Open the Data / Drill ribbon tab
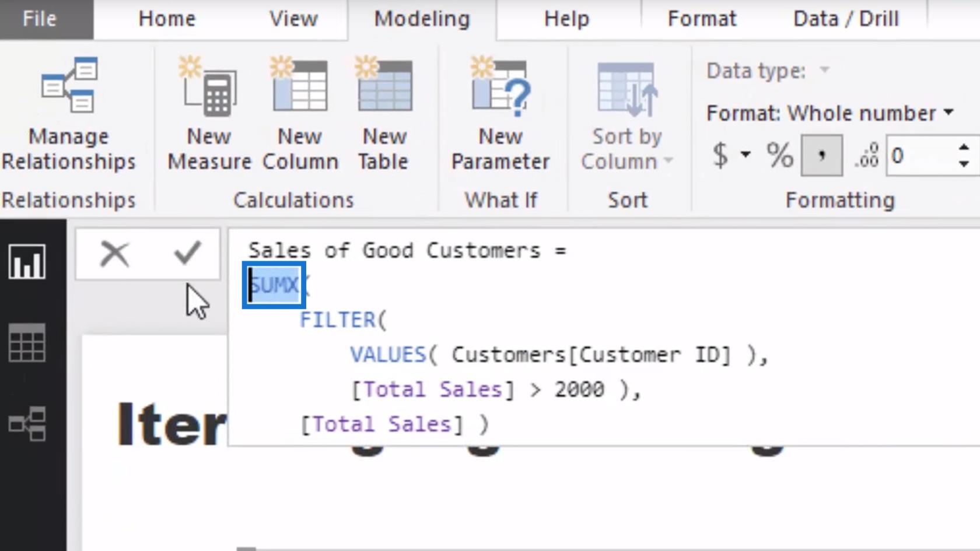 click(x=846, y=19)
